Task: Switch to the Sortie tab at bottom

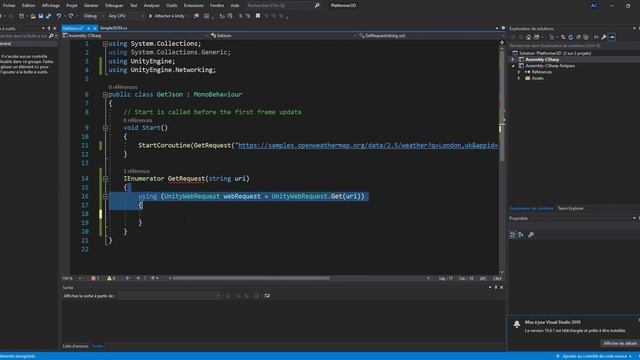Action: click(x=98, y=346)
